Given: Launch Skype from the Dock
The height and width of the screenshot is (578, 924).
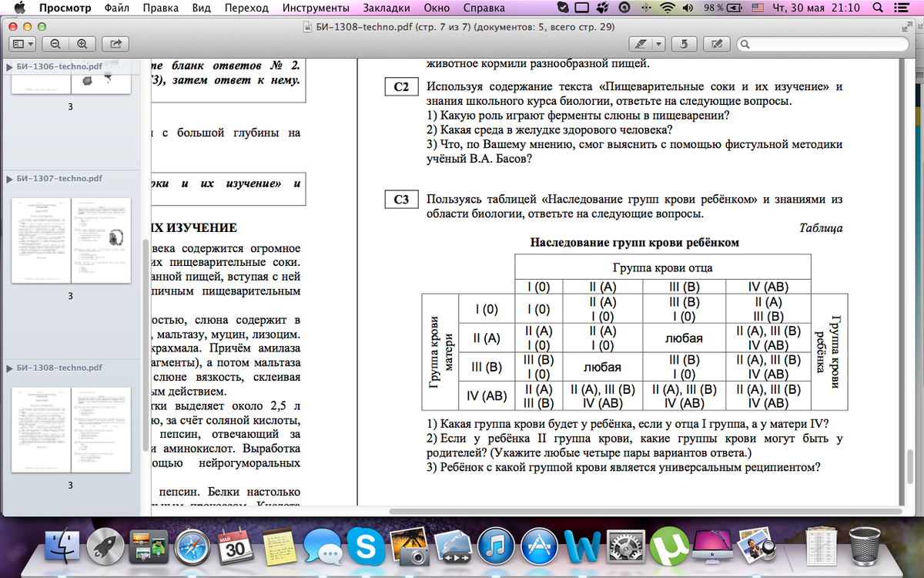Looking at the screenshot, I should click(365, 546).
